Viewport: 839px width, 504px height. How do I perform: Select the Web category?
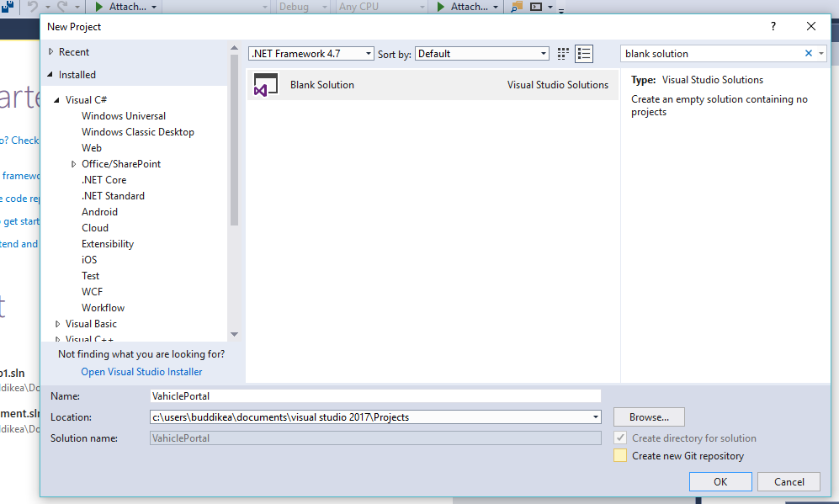(x=92, y=148)
